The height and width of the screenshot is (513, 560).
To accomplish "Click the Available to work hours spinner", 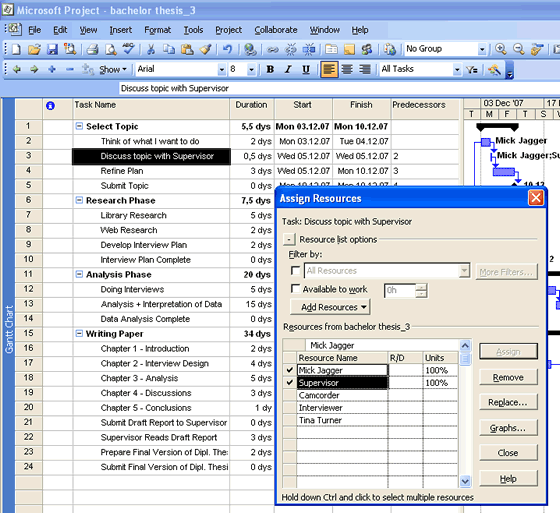I will [421, 290].
